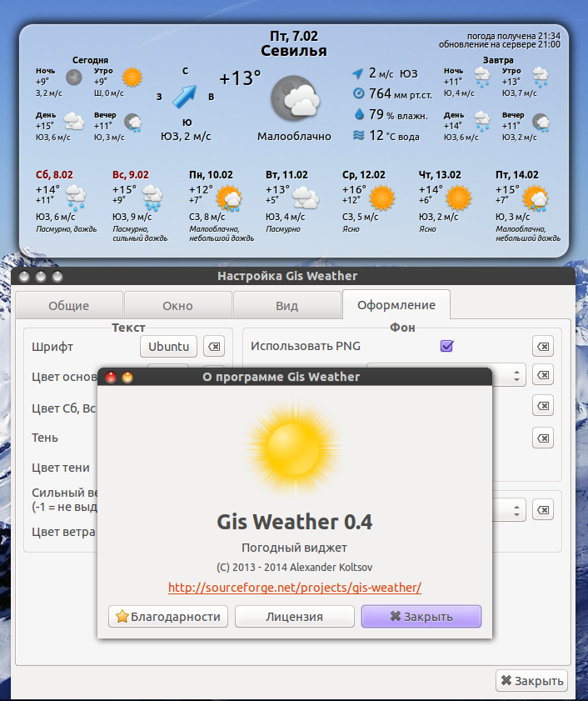This screenshot has height=701, width=588.
Task: Click the Шрифт label in Текст section
Action: (52, 347)
